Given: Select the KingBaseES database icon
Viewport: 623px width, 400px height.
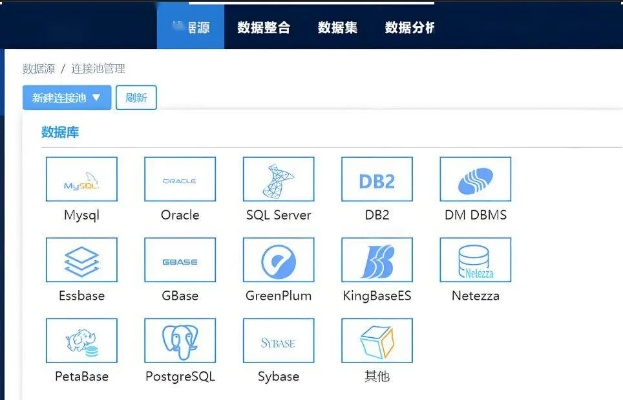Looking at the screenshot, I should coord(376,261).
